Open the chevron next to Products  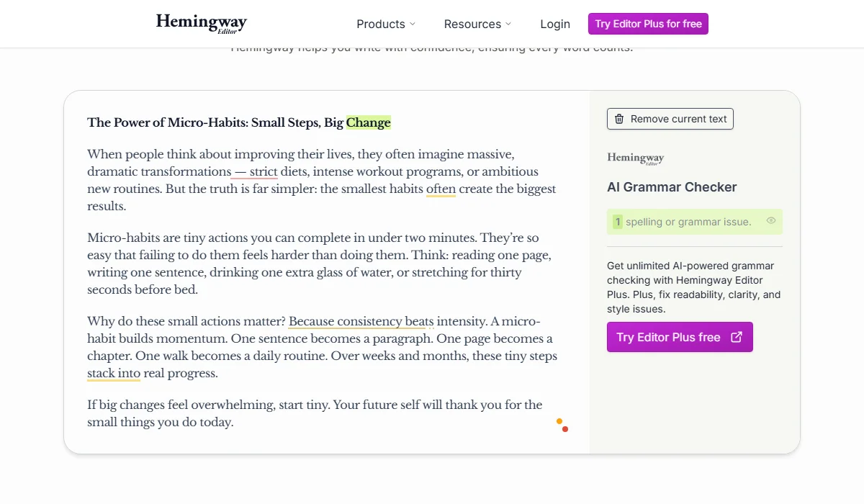(413, 24)
